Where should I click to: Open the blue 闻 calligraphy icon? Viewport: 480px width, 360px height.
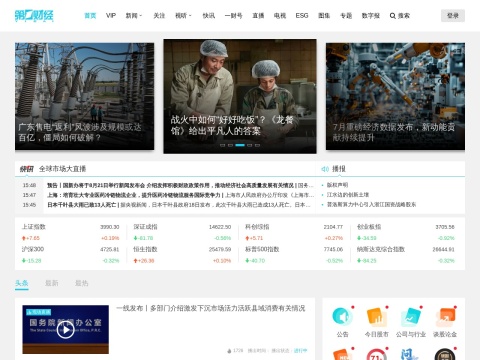click(x=411, y=355)
